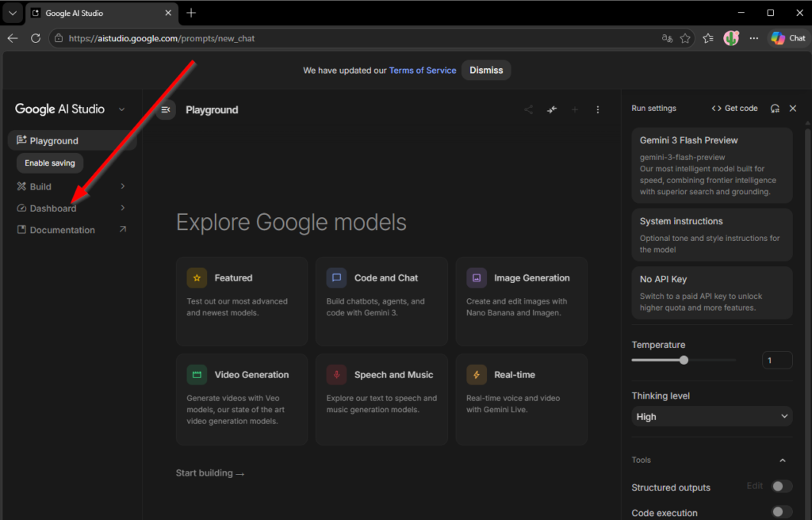Close the Run settings panel
Screen dimensions: 812x520
click(793, 109)
